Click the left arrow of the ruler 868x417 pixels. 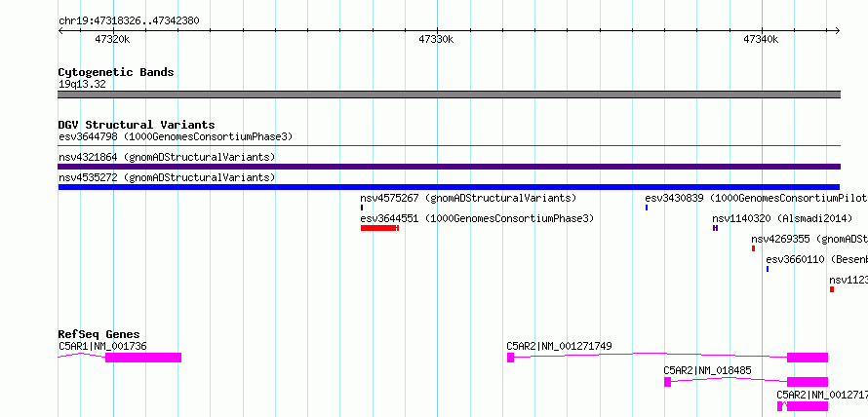point(60,30)
